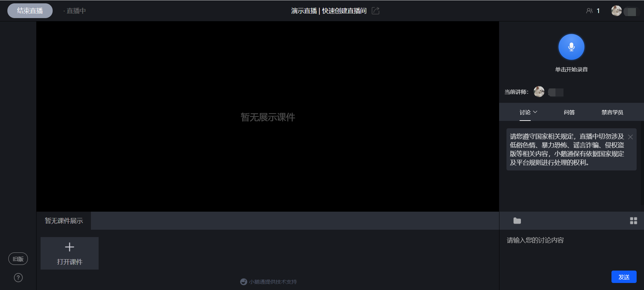
Task: Click the 小鹅通提供技术支持 footer link
Action: [x=273, y=282]
